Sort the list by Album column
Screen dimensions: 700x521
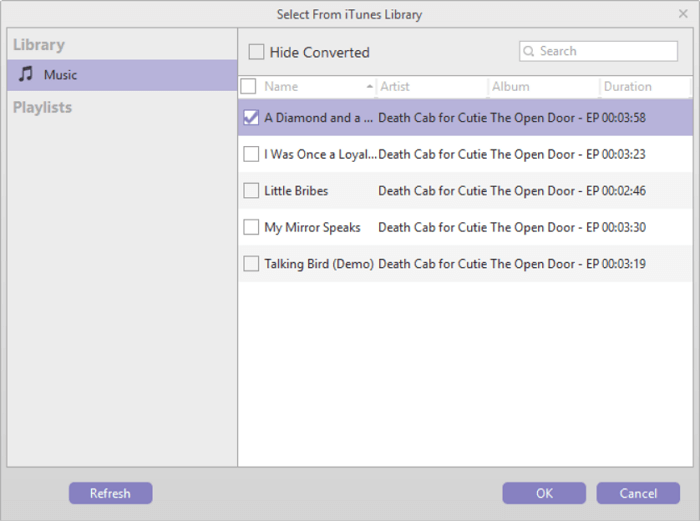[x=544, y=87]
